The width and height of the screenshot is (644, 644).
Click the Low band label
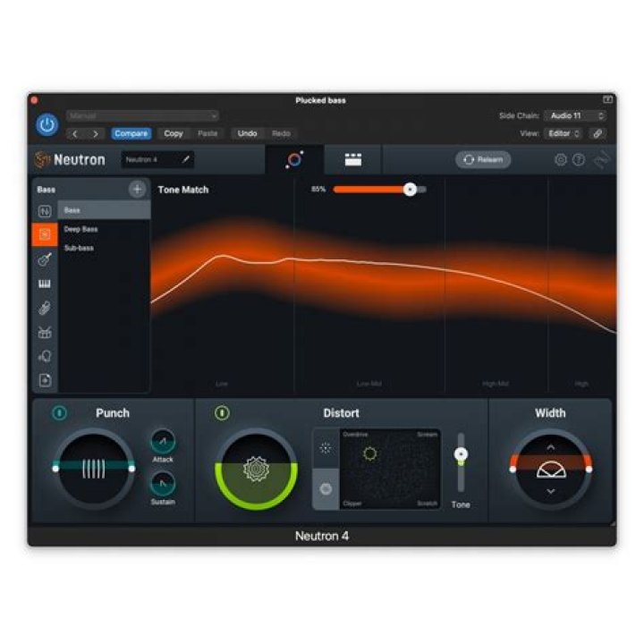click(222, 384)
